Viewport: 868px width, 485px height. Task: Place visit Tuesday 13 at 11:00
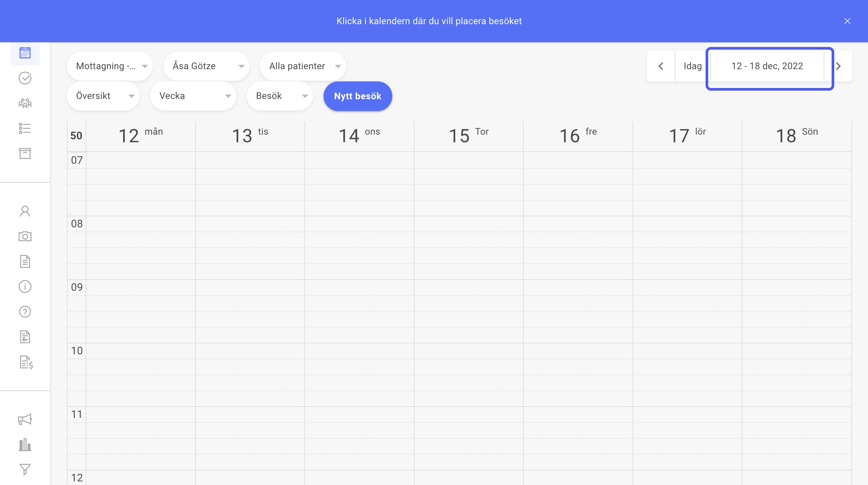(250, 415)
